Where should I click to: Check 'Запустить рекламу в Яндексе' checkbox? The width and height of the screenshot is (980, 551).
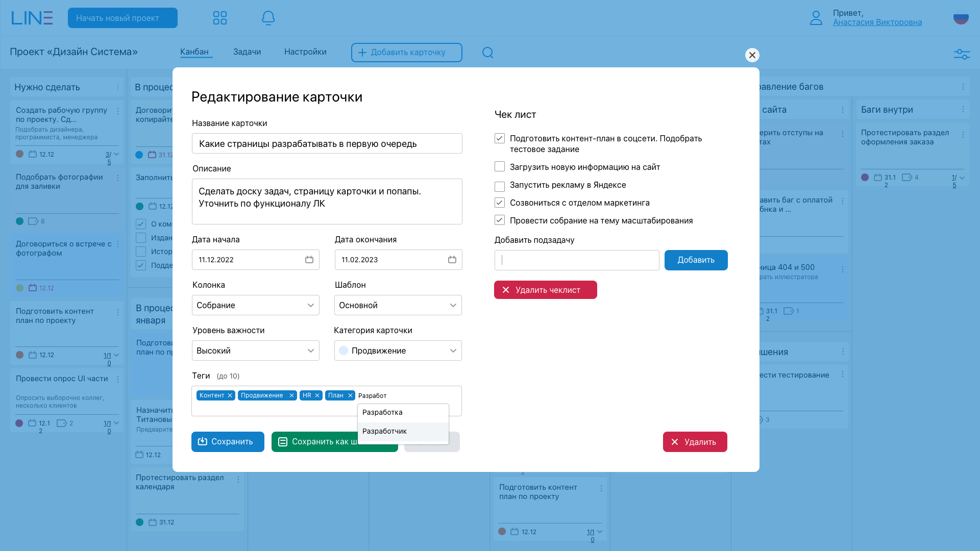(x=500, y=186)
